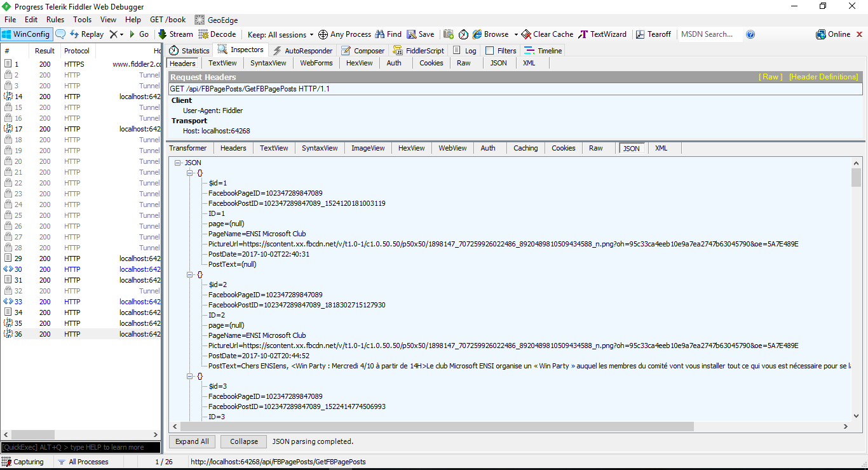The image size is (868, 470).
Task: Click the Raw link in Request Headers
Action: tap(770, 77)
